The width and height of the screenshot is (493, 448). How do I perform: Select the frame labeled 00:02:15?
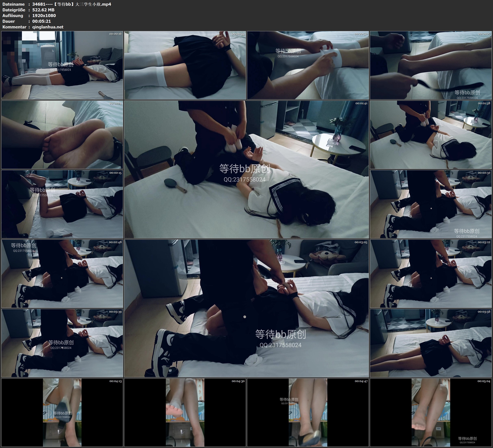pos(62,204)
